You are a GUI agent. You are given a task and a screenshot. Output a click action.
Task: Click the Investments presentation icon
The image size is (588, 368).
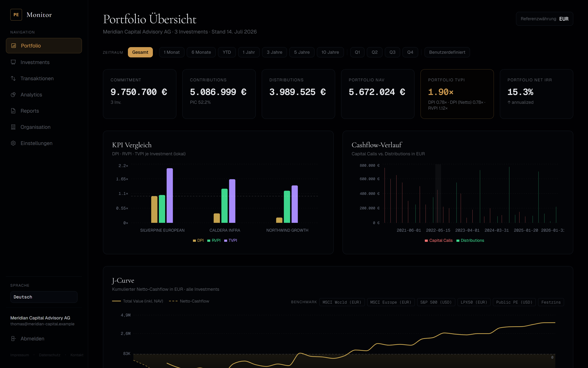coord(13,62)
